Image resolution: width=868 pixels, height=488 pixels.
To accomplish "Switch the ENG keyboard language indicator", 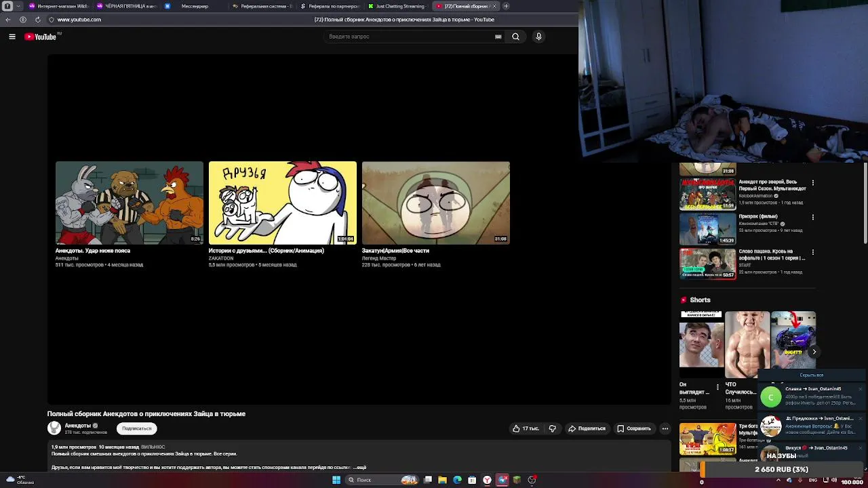I will 813,481.
